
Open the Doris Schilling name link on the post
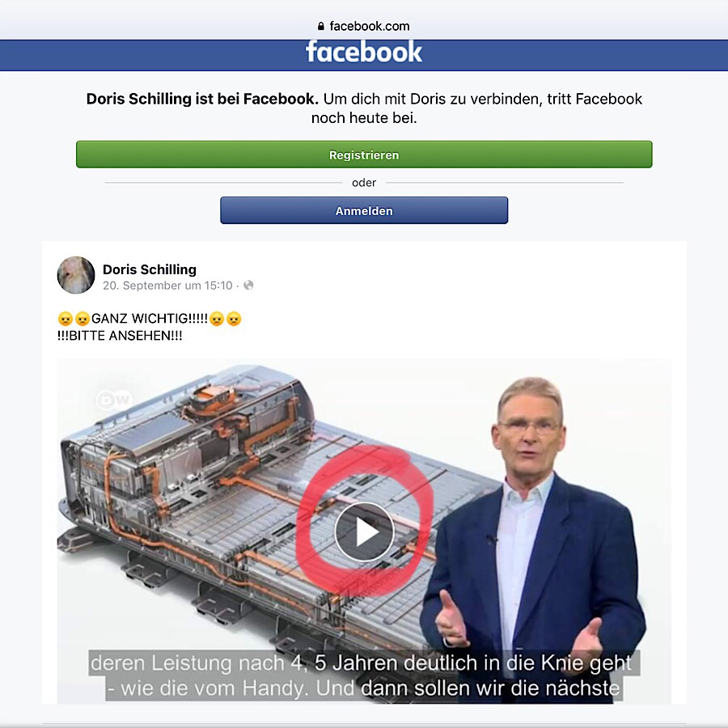[150, 269]
